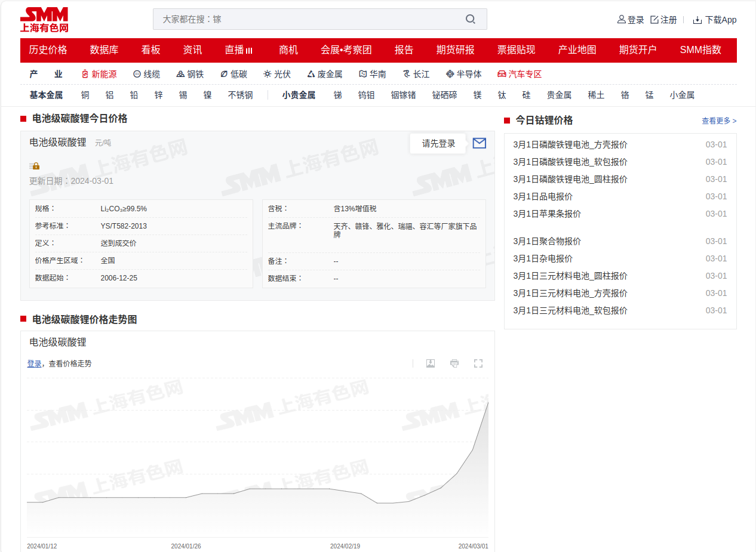Select 铝 under 基本金属
The width and height of the screenshot is (756, 552).
coord(110,95)
